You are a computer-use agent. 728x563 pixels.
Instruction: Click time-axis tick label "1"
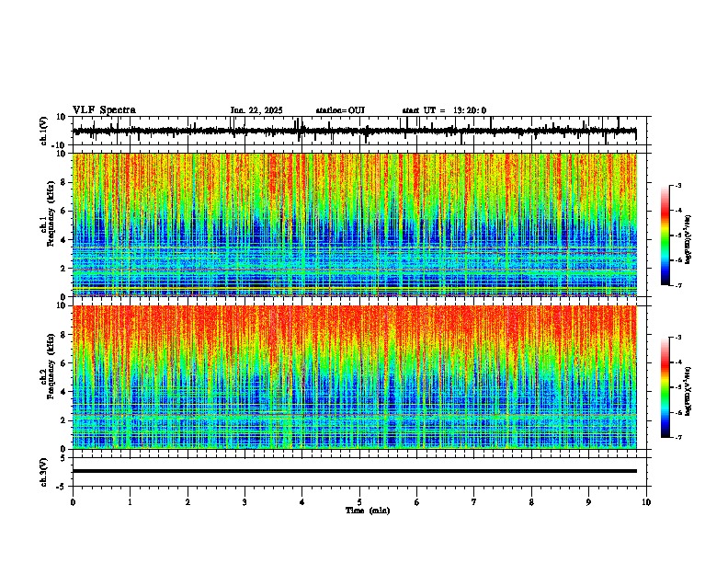130,502
